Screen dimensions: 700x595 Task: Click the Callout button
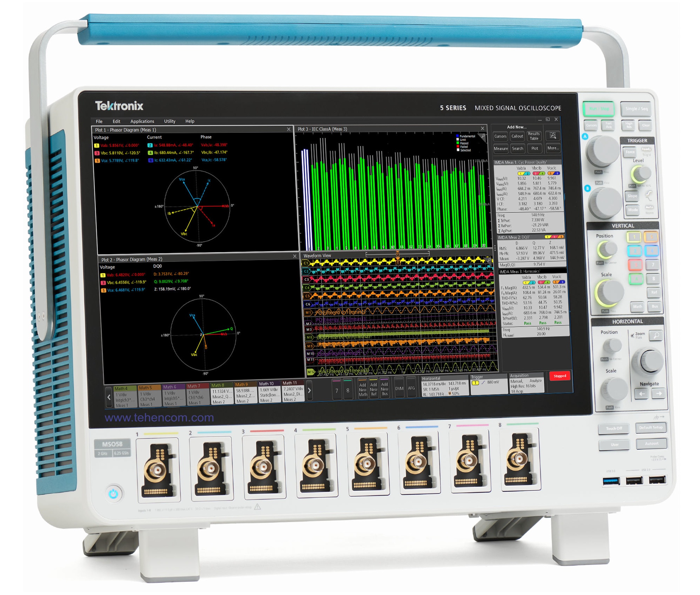click(517, 136)
